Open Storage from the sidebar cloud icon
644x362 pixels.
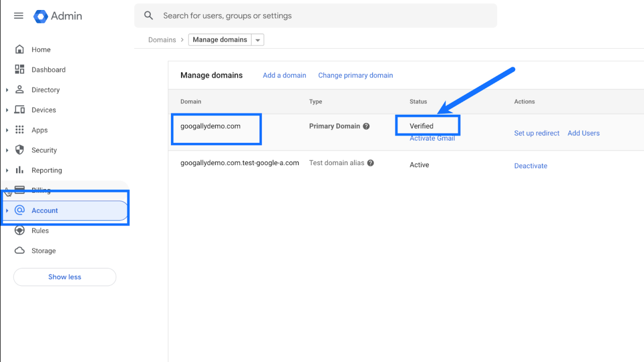click(20, 251)
